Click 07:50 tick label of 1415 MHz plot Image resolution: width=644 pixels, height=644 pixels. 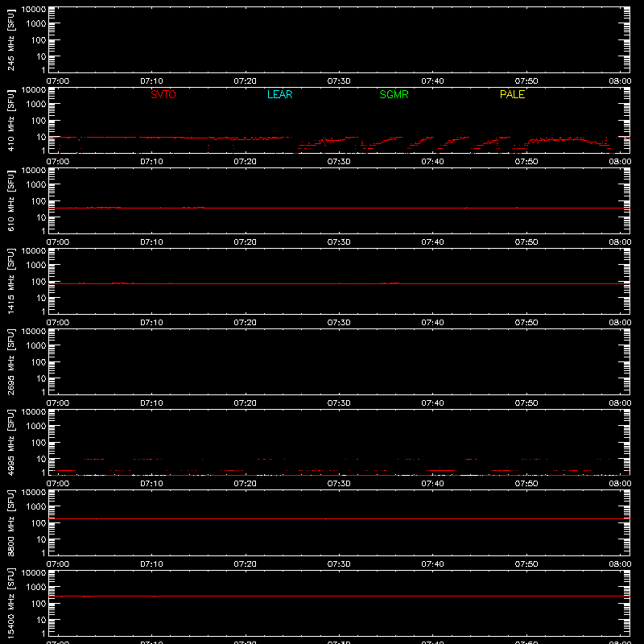pos(526,323)
